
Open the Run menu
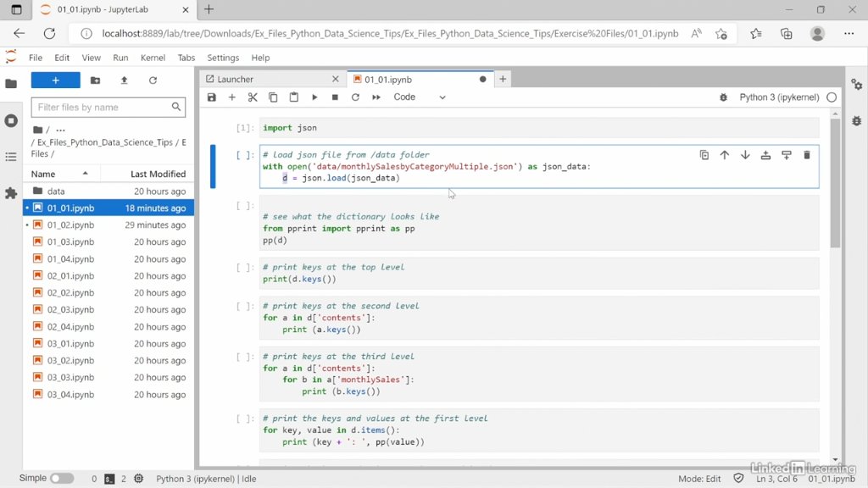pos(120,58)
